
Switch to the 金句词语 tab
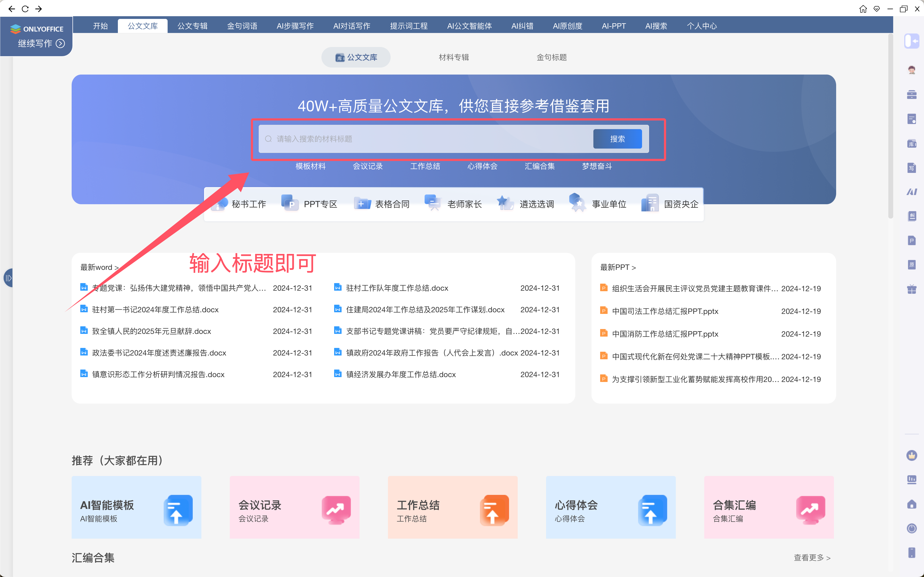tap(242, 26)
